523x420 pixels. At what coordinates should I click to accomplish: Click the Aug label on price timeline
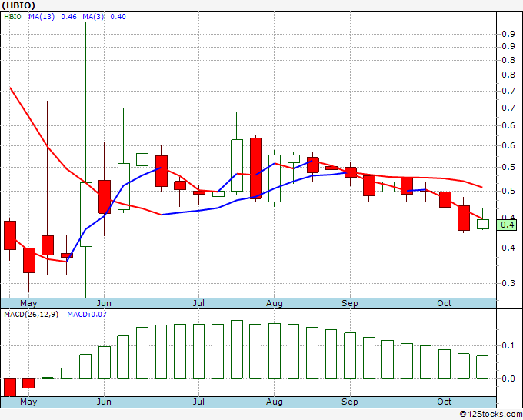pos(274,303)
